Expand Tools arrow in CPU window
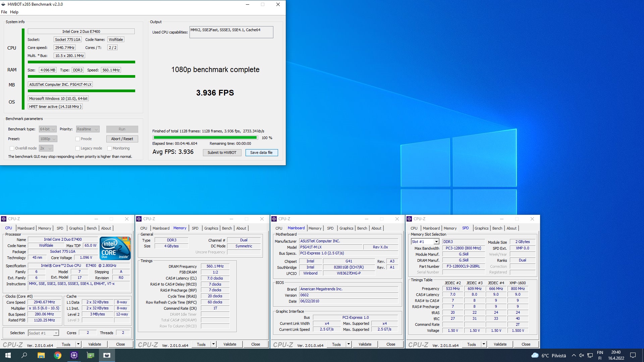Screen dimensions: 644x362 click(78, 344)
